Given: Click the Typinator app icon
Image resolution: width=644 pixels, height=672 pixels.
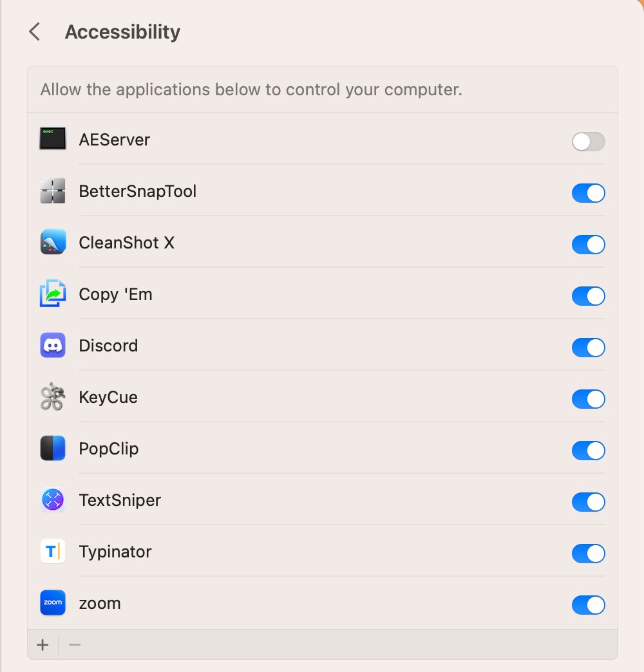Looking at the screenshot, I should tap(53, 552).
